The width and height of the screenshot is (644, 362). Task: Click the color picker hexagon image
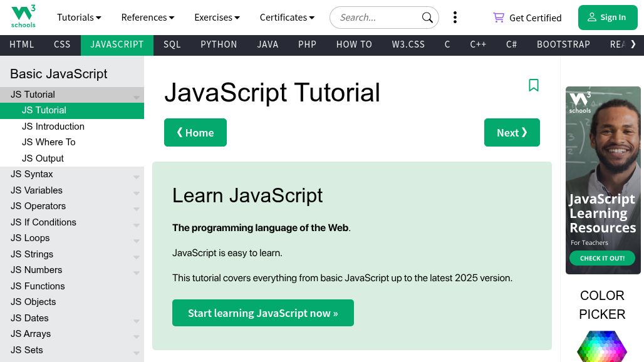[601, 347]
